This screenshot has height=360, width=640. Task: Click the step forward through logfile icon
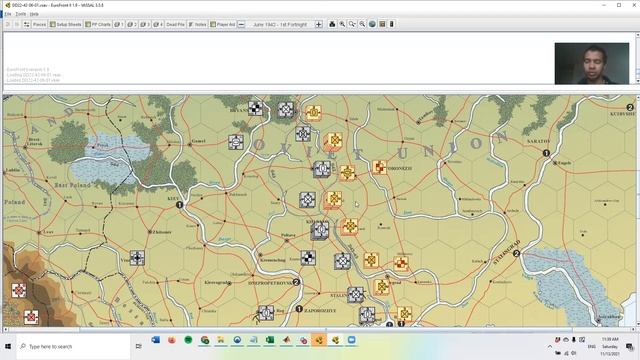(x=17, y=24)
